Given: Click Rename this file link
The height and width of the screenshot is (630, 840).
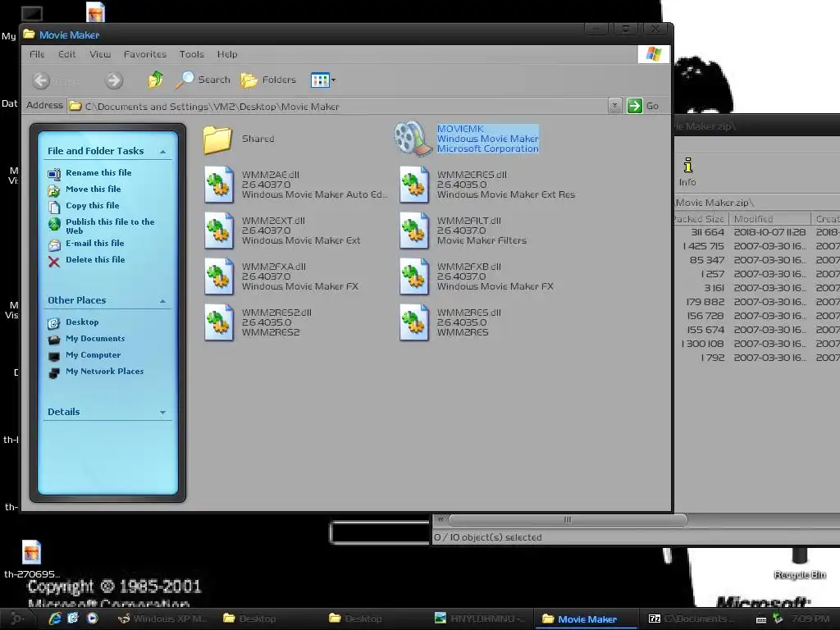Looking at the screenshot, I should [98, 172].
